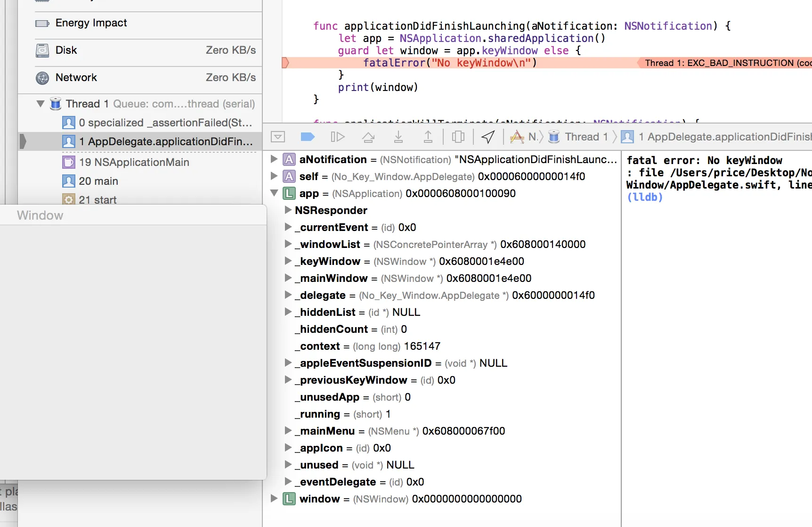Select the _unusedApp variable row
This screenshot has height=527, width=812.
point(442,397)
